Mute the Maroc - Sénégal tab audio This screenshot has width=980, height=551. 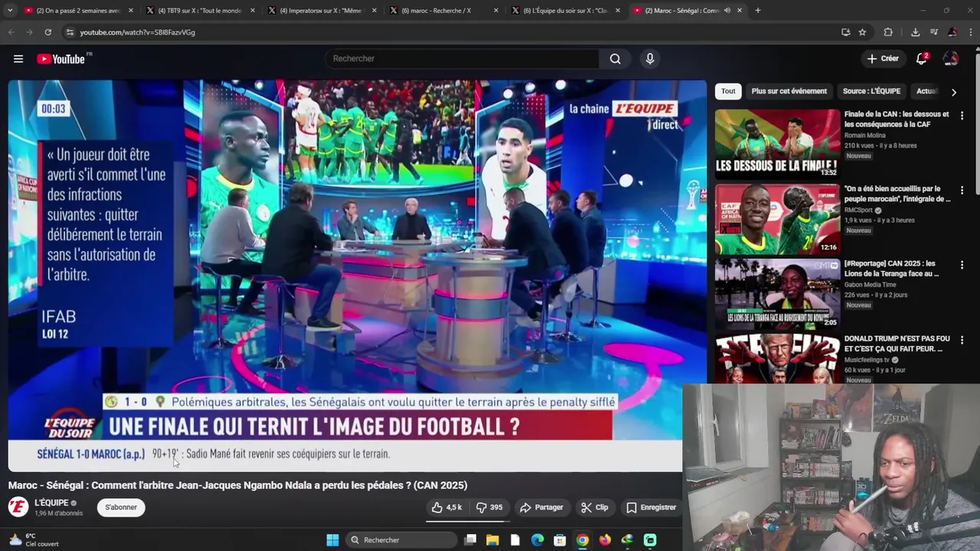(x=727, y=11)
